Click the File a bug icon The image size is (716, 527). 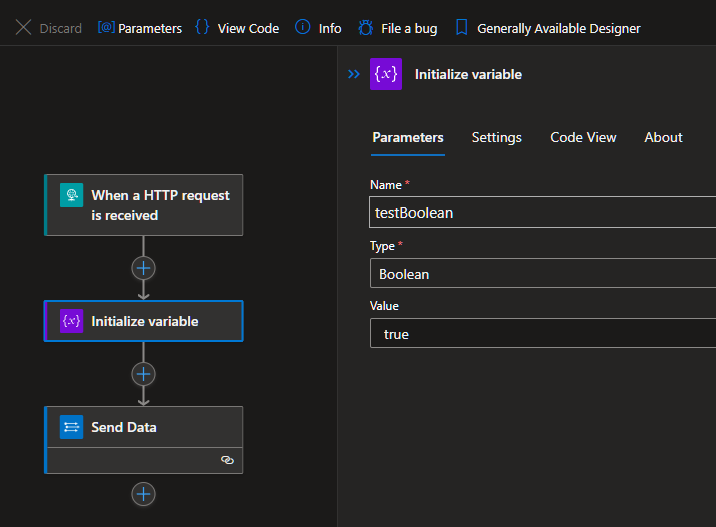(x=365, y=28)
